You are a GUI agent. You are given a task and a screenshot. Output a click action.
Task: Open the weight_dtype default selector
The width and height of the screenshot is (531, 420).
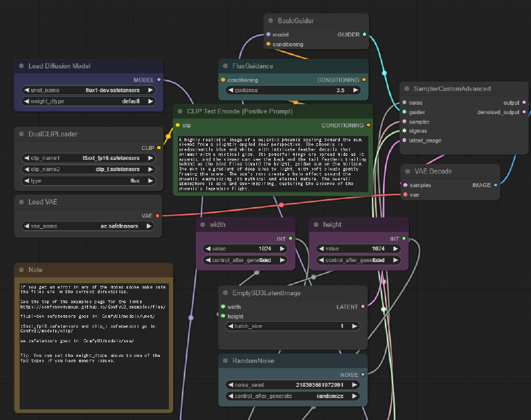(x=88, y=102)
